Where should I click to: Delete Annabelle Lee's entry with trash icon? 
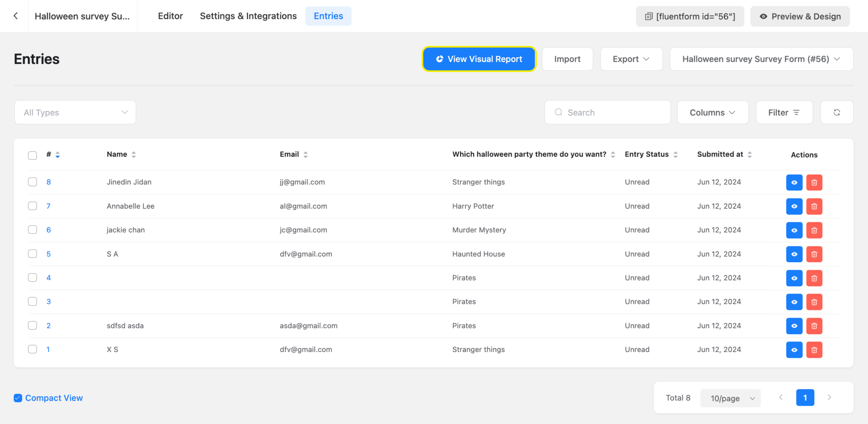pos(814,206)
